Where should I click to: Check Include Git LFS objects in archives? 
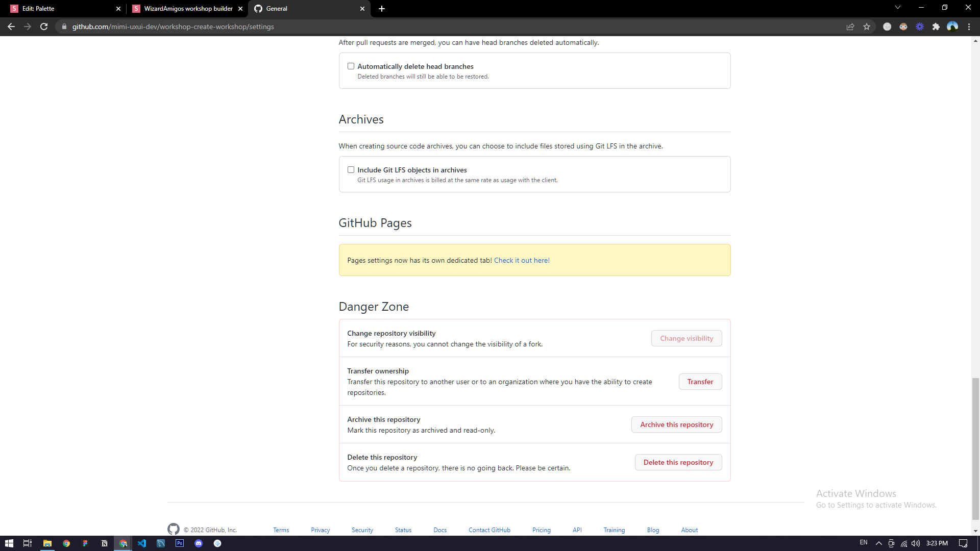point(351,170)
